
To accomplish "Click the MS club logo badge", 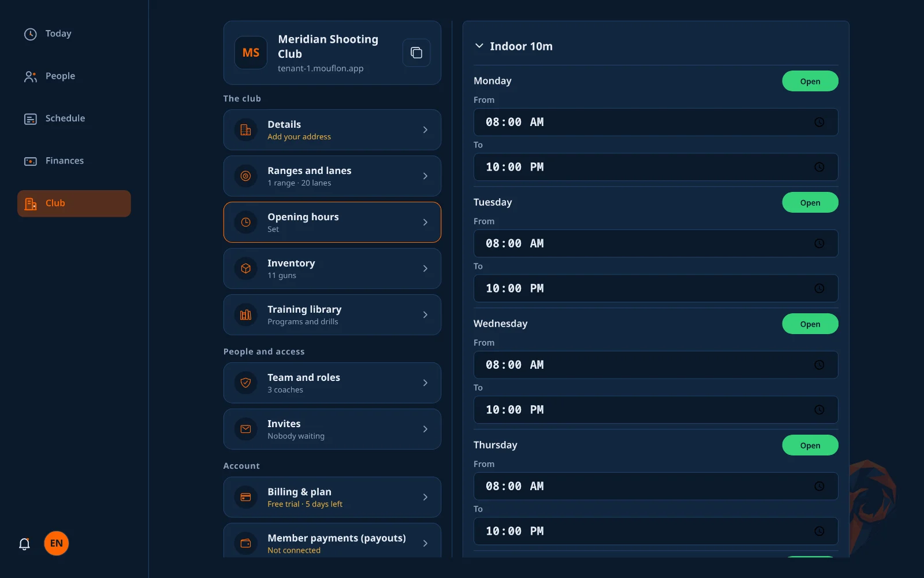I will click(x=251, y=53).
